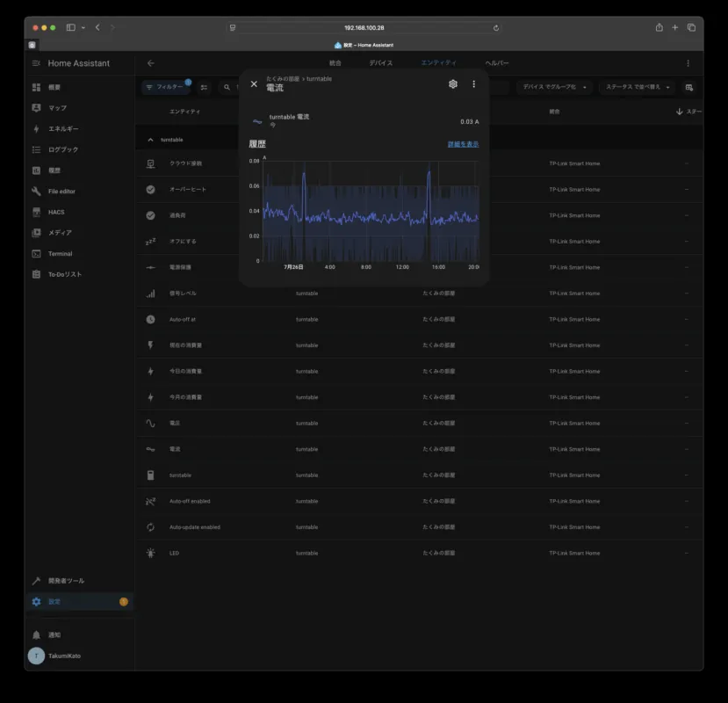Switch to the デバイス tab
This screenshot has width=728, height=703.
381,63
